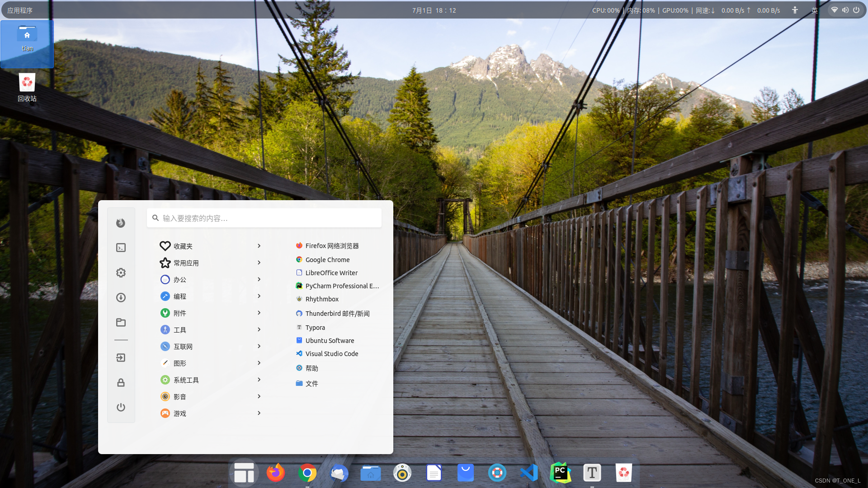The image size is (868, 488).
Task: Open the 回收站 desktop icon
Action: [27, 88]
